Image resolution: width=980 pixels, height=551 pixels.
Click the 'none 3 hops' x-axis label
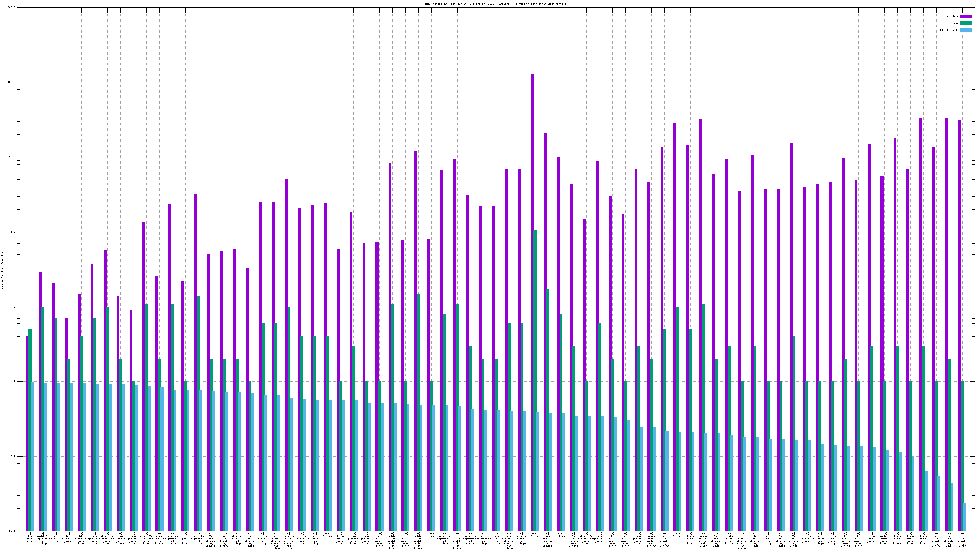560,535
